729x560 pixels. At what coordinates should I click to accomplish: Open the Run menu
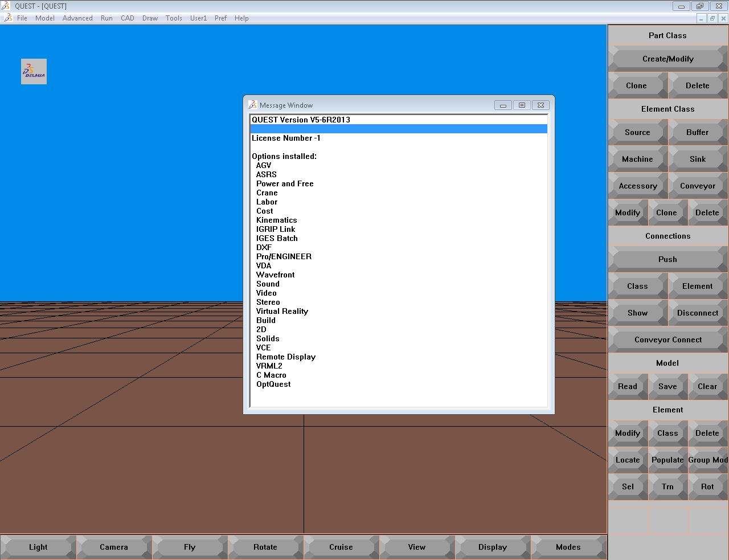[x=107, y=18]
